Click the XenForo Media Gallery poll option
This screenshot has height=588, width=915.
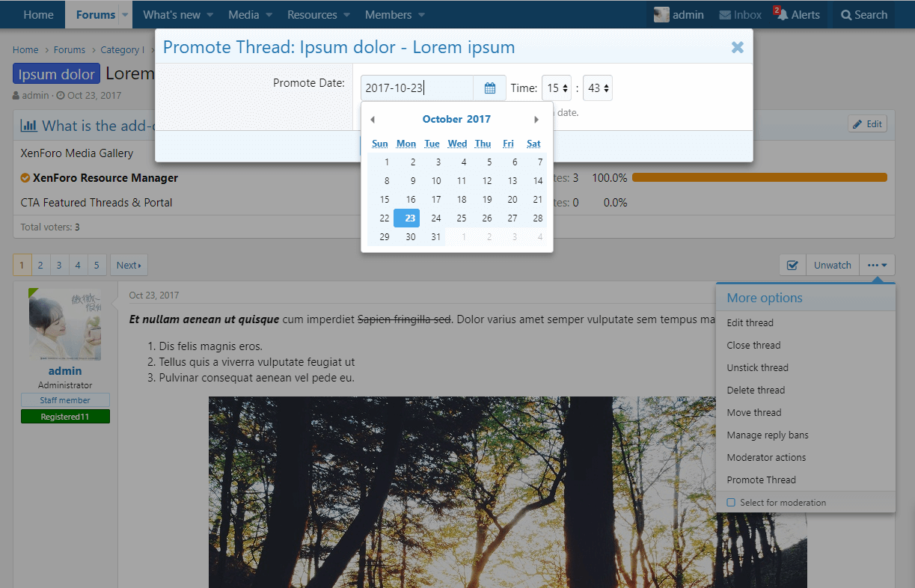coord(77,153)
